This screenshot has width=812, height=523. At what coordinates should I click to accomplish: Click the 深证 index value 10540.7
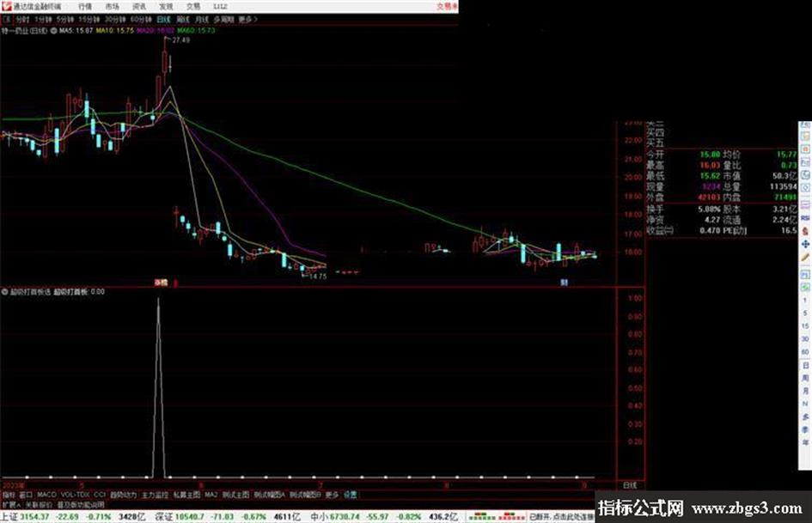pyautogui.click(x=190, y=517)
